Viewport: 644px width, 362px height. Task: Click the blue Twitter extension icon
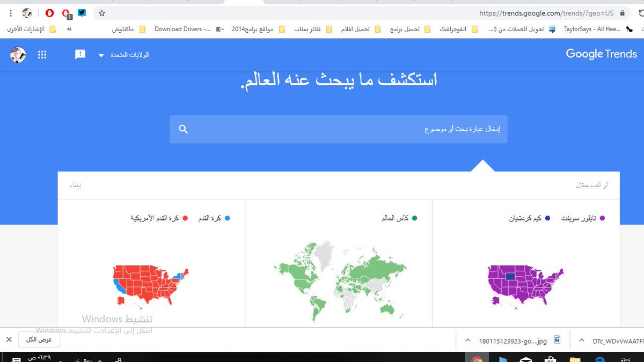[x=82, y=12]
